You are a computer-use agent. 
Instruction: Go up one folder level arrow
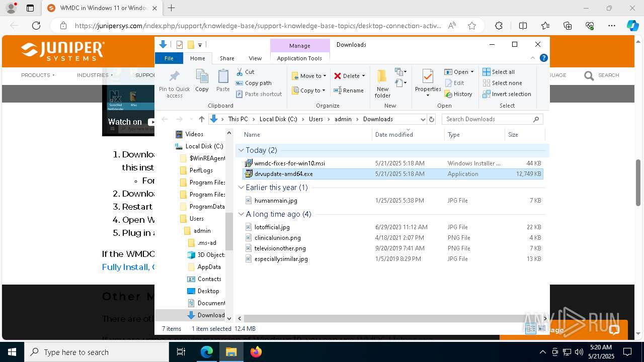pos(202,119)
